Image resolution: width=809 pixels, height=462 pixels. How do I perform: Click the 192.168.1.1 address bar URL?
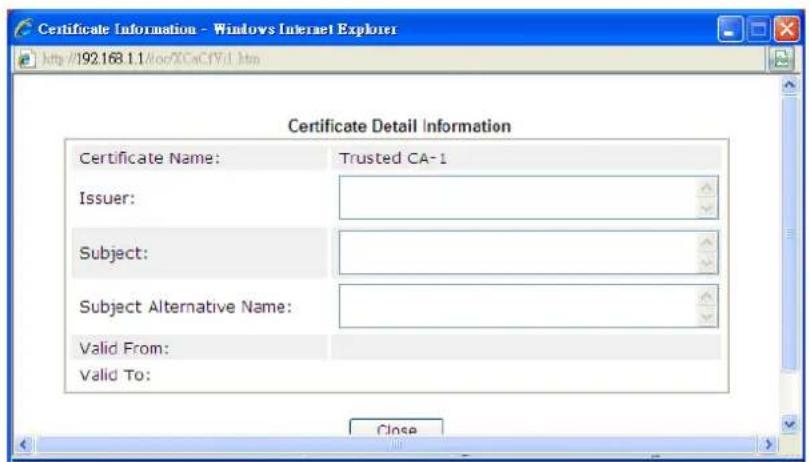click(x=151, y=59)
